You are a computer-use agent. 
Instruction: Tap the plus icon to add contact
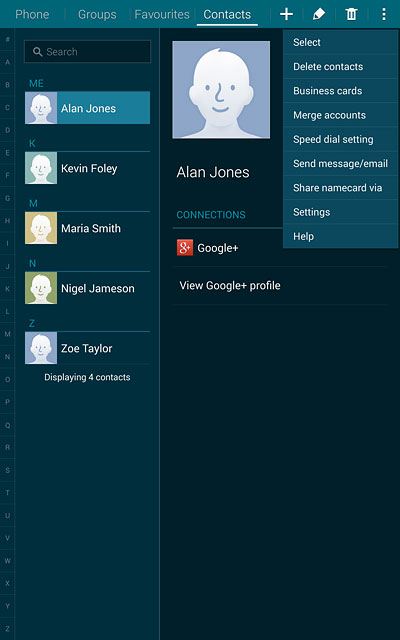click(287, 14)
